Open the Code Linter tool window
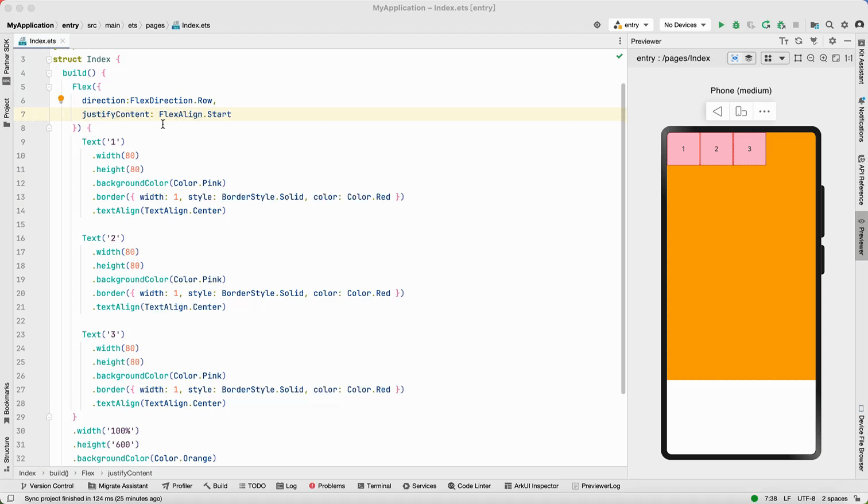Viewport: 868px width, 504px height. [469, 486]
